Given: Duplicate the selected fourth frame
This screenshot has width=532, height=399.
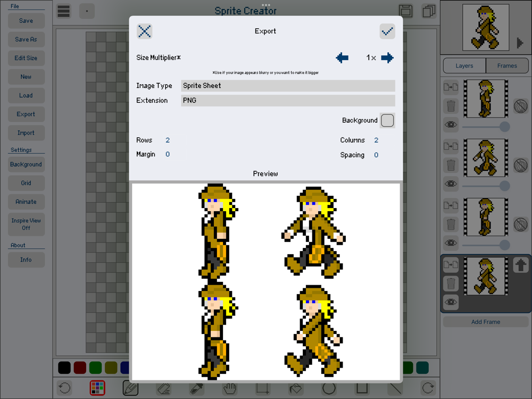Looking at the screenshot, I should pyautogui.click(x=451, y=264).
